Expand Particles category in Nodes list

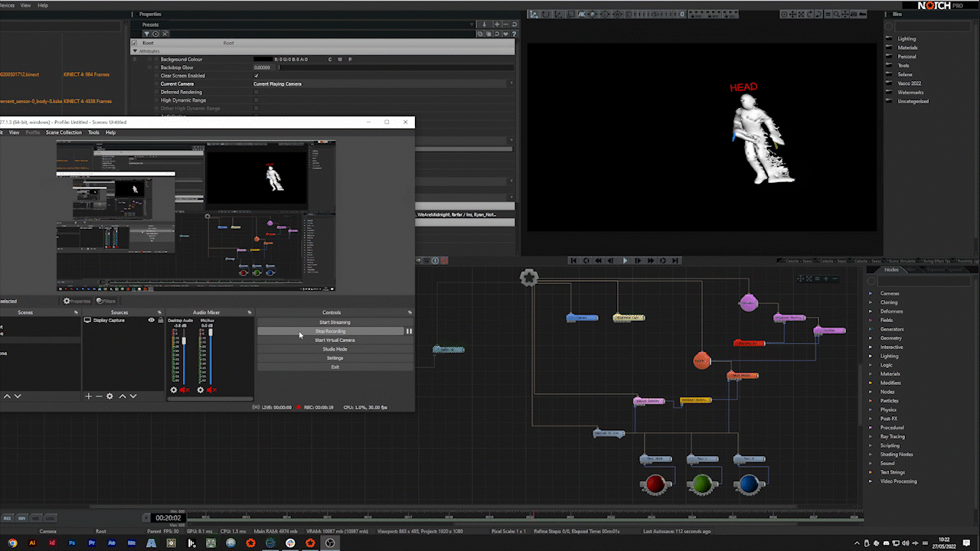pos(871,400)
